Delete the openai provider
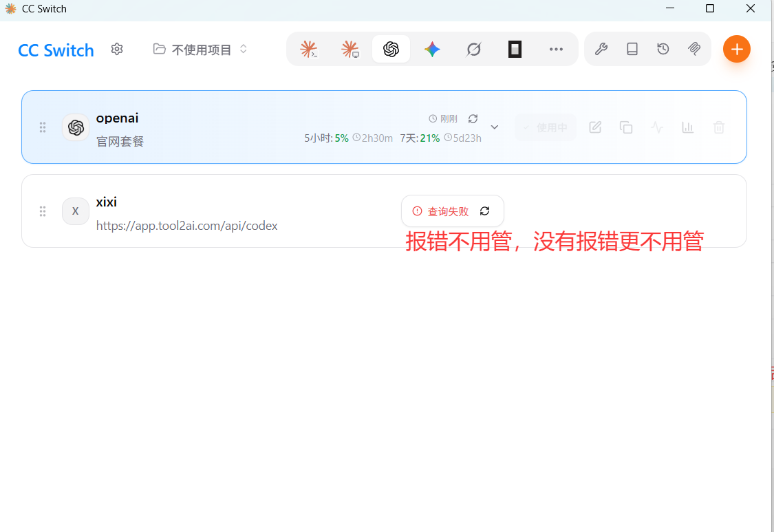The width and height of the screenshot is (774, 532). tap(719, 127)
